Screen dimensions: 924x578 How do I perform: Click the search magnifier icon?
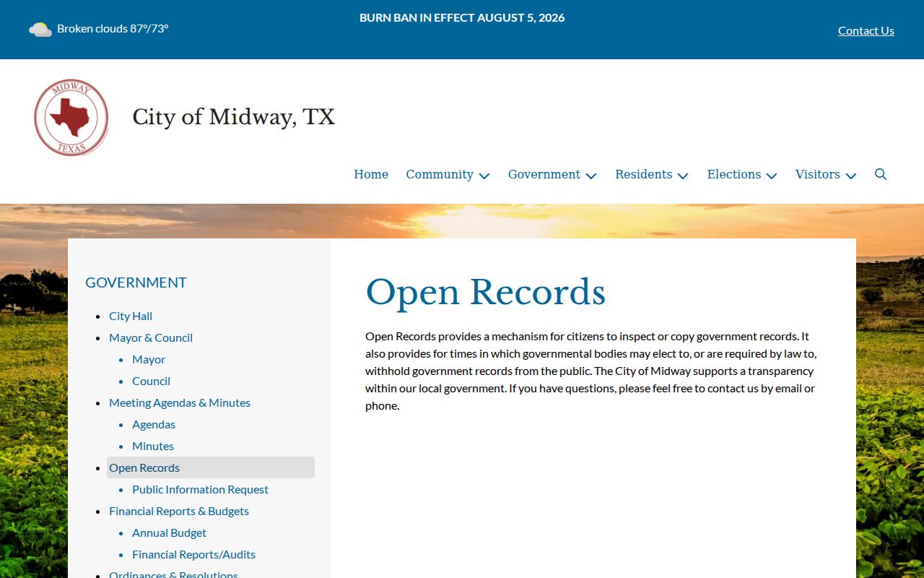(881, 174)
